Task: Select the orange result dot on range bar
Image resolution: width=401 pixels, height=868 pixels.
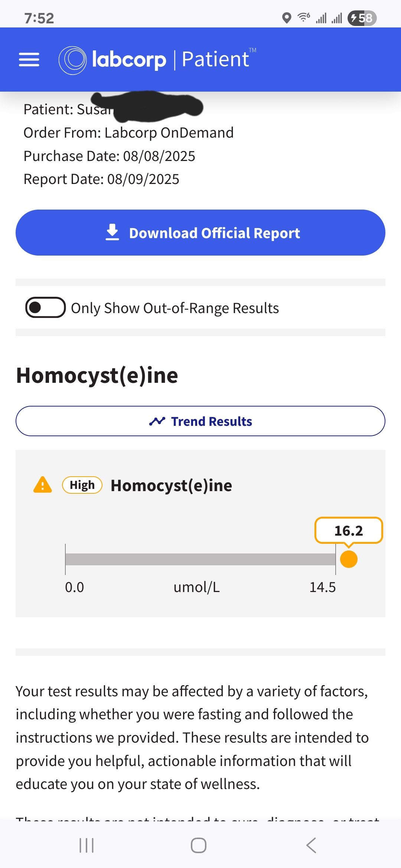Action: click(349, 559)
